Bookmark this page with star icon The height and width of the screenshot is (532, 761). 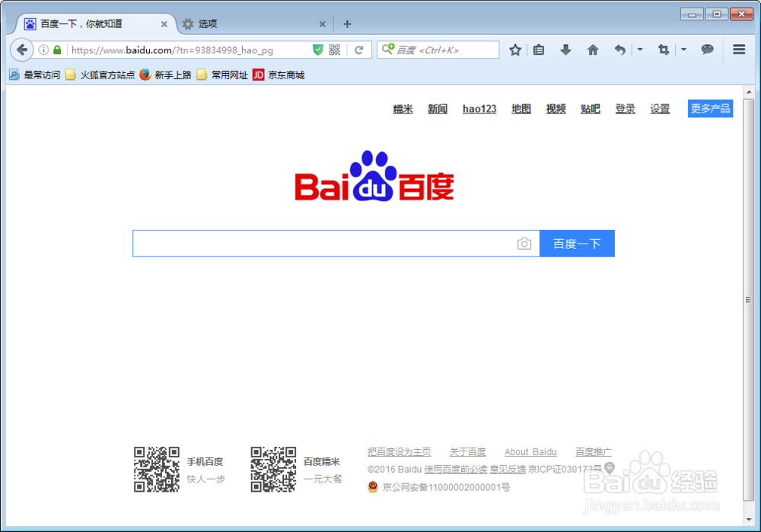click(x=515, y=49)
